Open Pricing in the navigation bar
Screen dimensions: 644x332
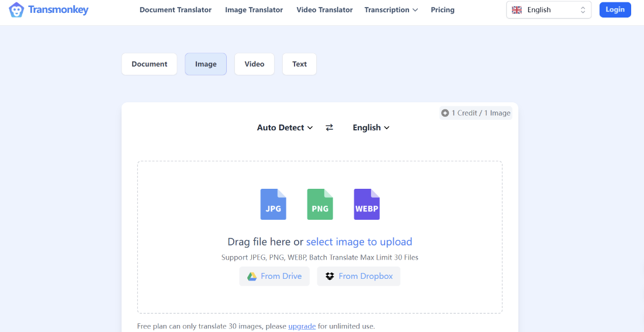pos(442,10)
